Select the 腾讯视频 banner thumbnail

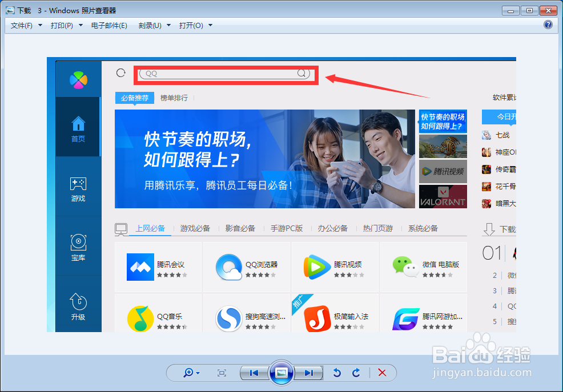pos(443,171)
